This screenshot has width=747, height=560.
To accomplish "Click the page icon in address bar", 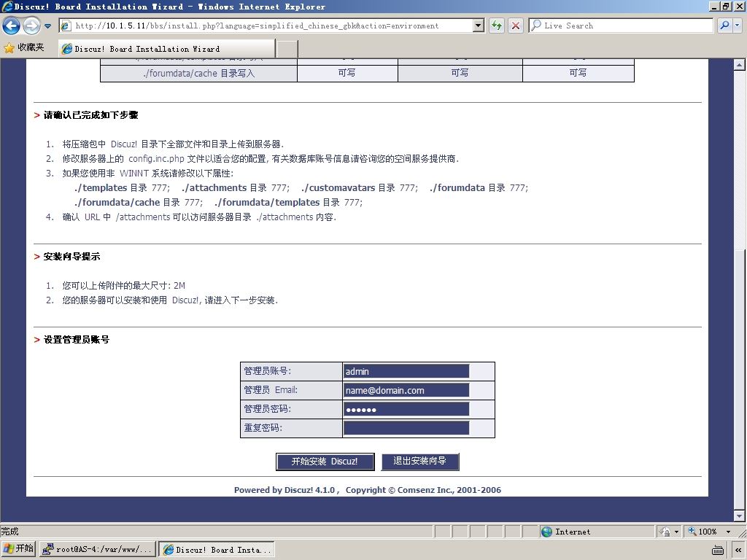I will point(66,26).
